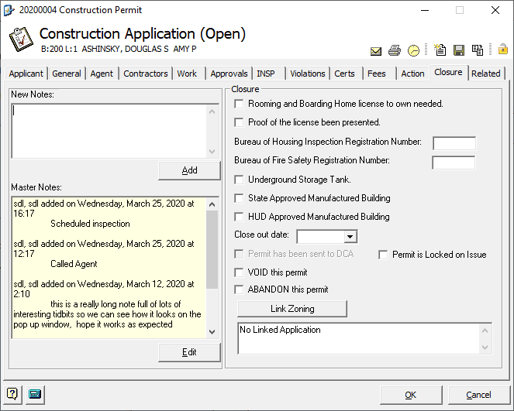Viewport: 514px width, 411px height.
Task: Click the Link Zoning button
Action: (x=292, y=309)
